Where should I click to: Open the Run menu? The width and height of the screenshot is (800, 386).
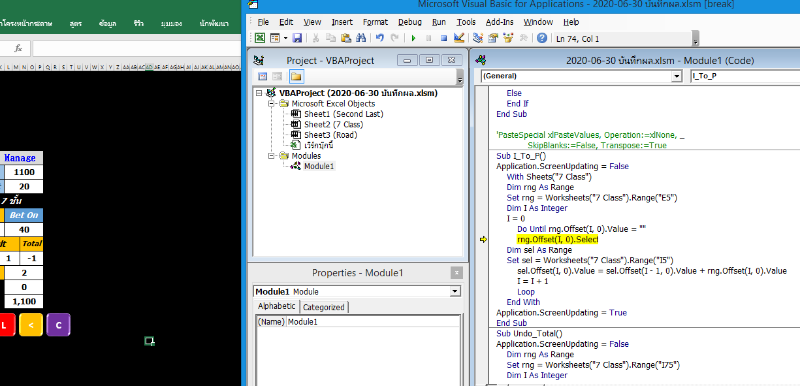[439, 22]
